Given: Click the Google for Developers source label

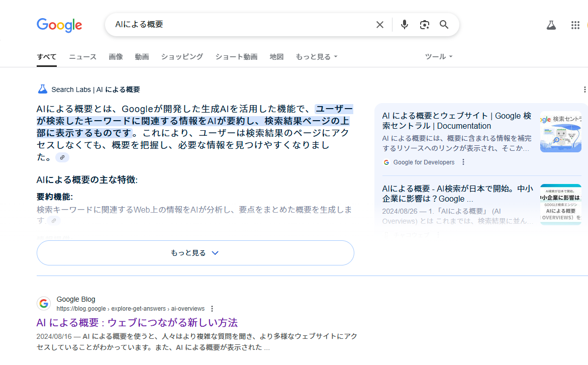Looking at the screenshot, I should point(424,162).
